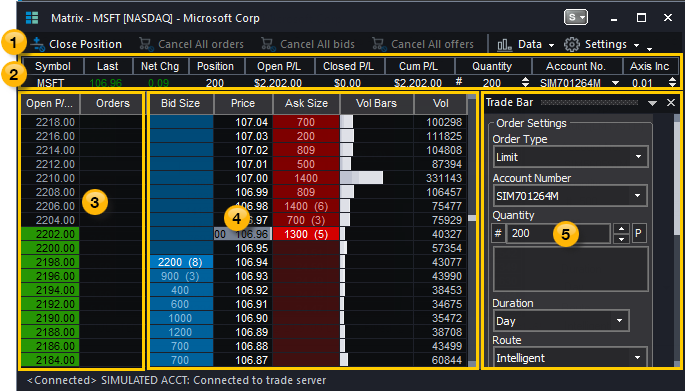This screenshot has height=391, width=685.
Task: Click Open P/L value 2218.00
Action: coord(50,122)
